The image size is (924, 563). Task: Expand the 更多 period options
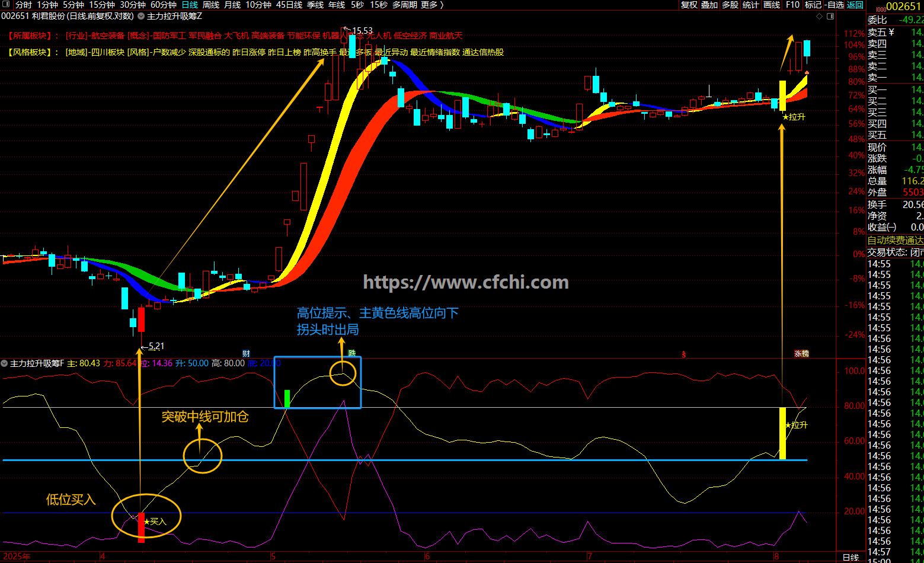433,5
